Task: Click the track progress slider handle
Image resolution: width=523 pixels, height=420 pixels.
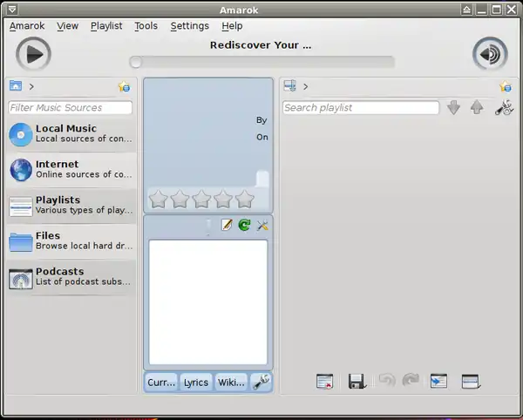Action: coord(135,62)
